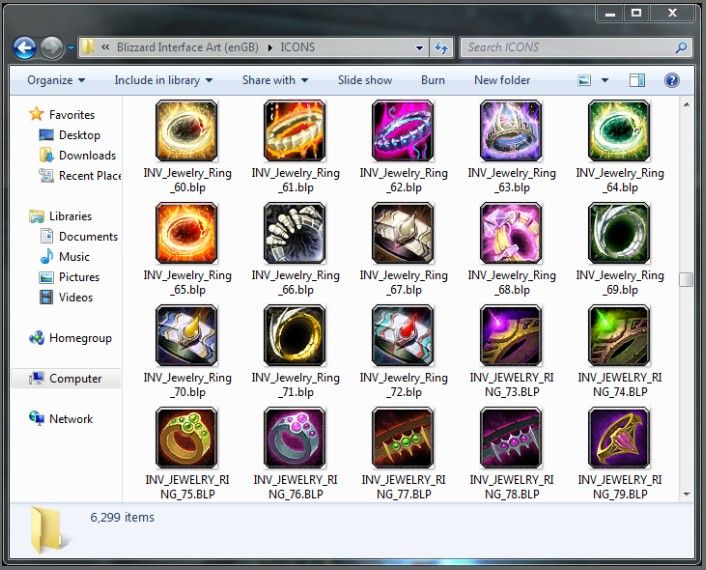Image resolution: width=706 pixels, height=570 pixels.
Task: Click the search magnifier icon
Action: 681,47
